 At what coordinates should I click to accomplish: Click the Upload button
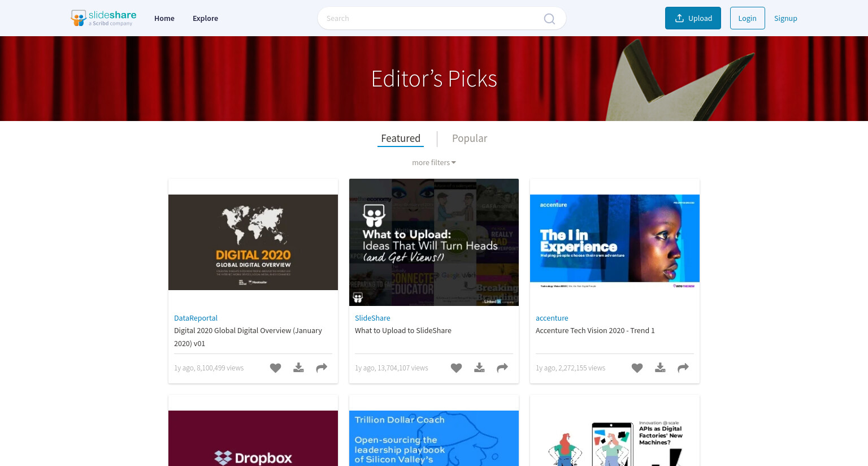pos(693,18)
